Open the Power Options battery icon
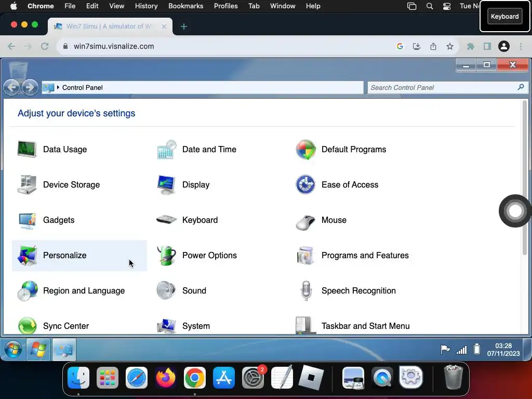 point(166,255)
